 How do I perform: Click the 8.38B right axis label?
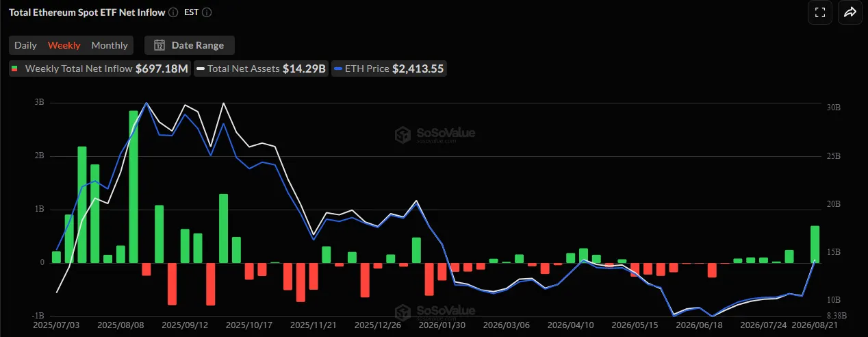pyautogui.click(x=836, y=315)
